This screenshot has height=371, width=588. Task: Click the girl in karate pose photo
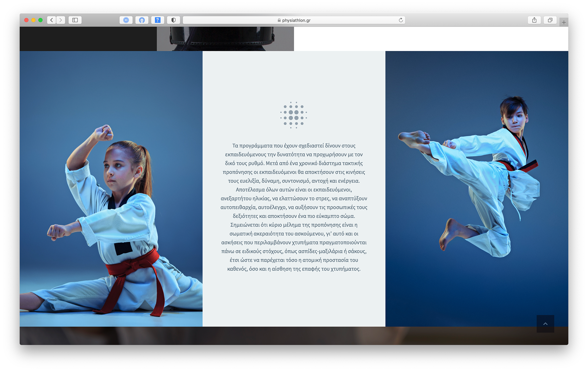tap(111, 189)
